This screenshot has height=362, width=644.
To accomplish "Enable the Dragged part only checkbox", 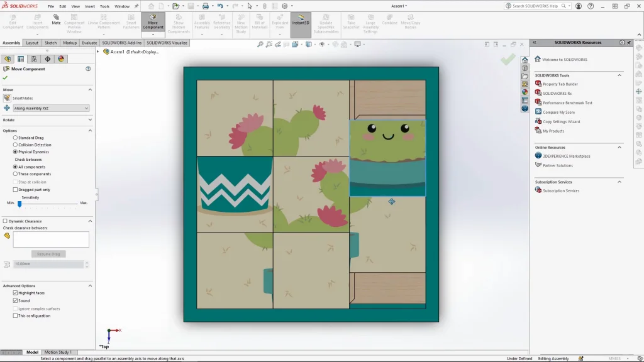I will [15, 189].
